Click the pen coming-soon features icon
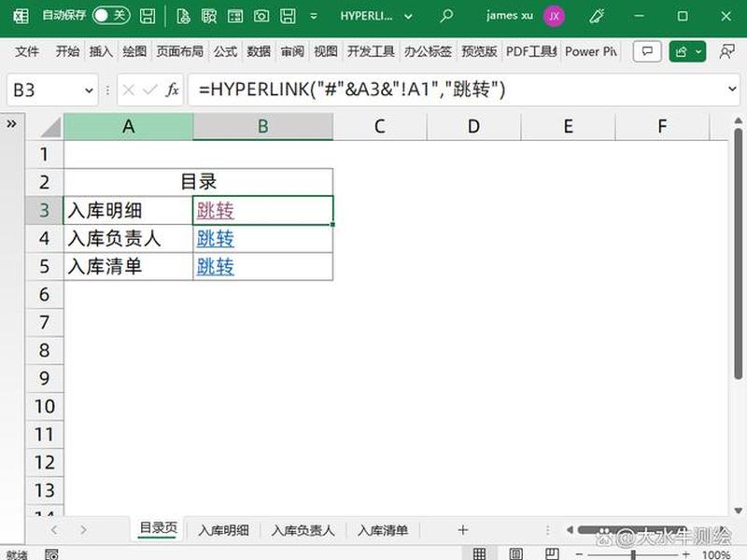Viewport: 747px width, 560px height. [x=597, y=16]
